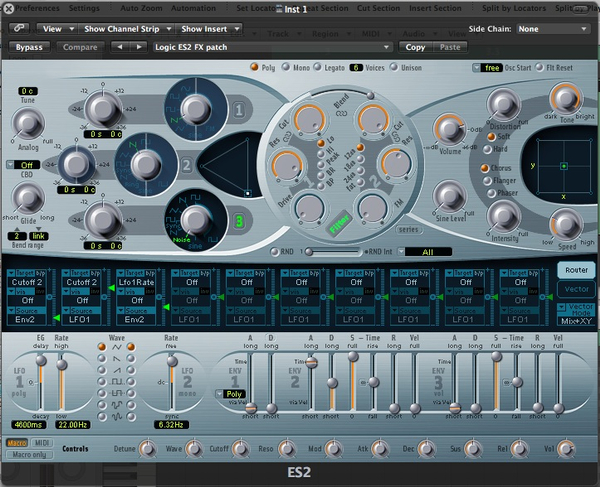This screenshot has height=487, width=600.
Task: Open the Show Channel Strip dropdown
Action: [x=123, y=29]
